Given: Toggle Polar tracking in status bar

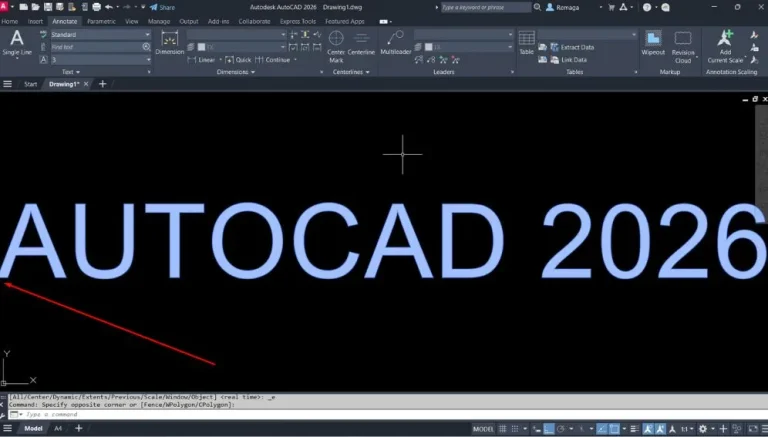Looking at the screenshot, I should 561,429.
